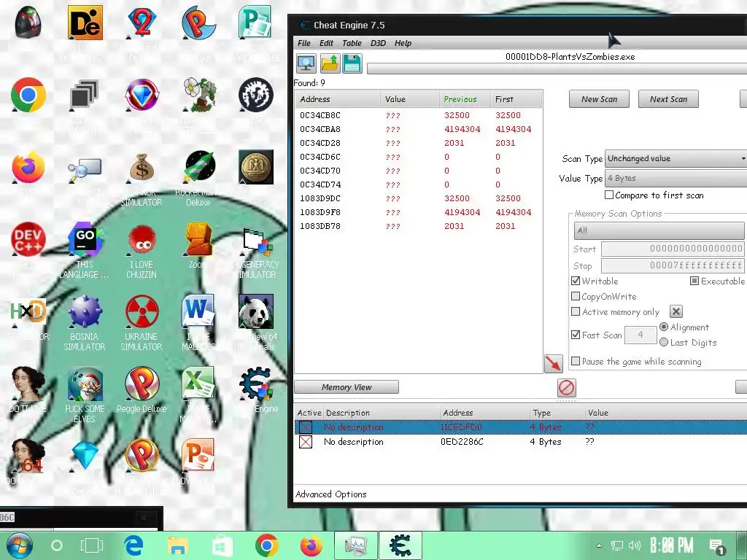Click the Stop address input field
This screenshot has width=747, height=560.
pos(673,265)
